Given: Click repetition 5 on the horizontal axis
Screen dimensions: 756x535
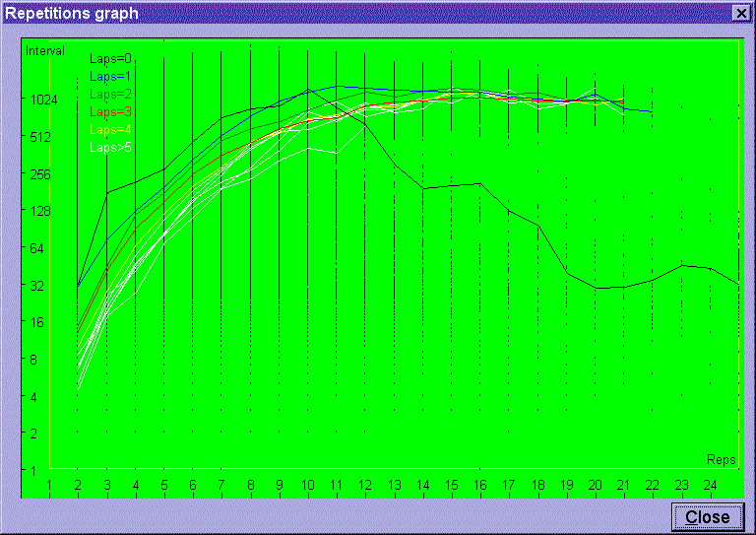Looking at the screenshot, I should [x=163, y=485].
